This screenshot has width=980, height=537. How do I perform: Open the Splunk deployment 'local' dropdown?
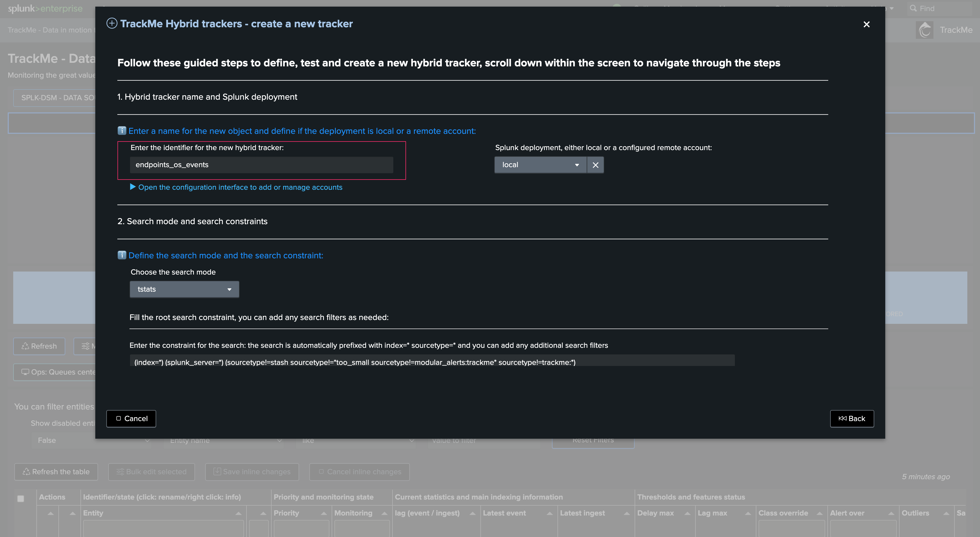(x=540, y=165)
